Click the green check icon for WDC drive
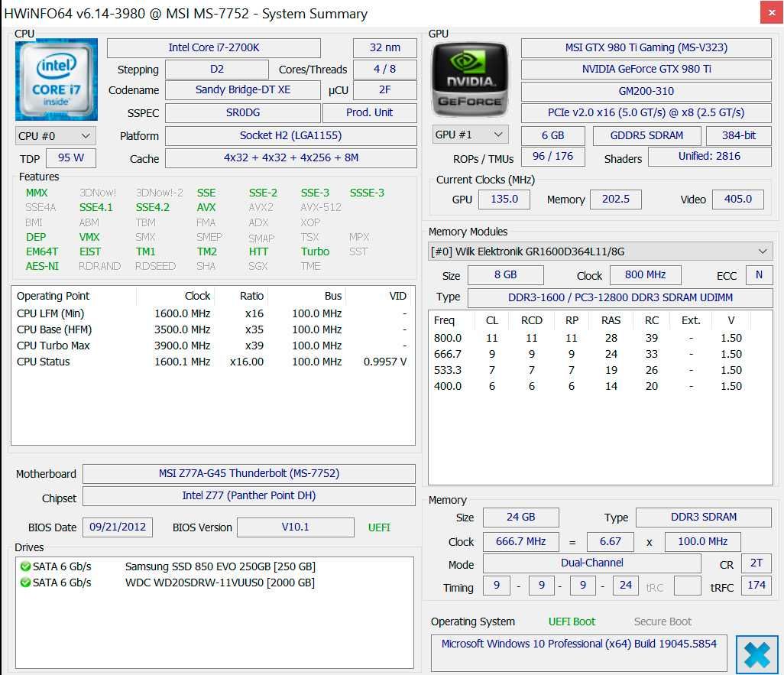Viewport: 784px width, 675px height. (25, 583)
